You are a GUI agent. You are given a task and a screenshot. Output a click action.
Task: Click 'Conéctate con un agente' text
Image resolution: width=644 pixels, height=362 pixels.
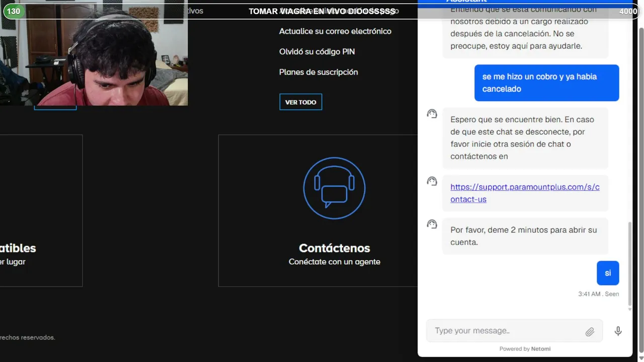(335, 262)
